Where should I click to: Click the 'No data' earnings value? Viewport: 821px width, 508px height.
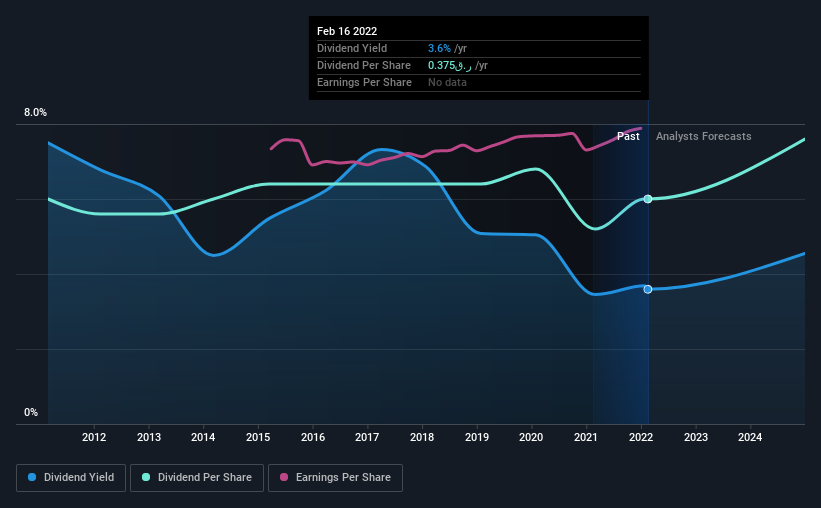coord(447,82)
